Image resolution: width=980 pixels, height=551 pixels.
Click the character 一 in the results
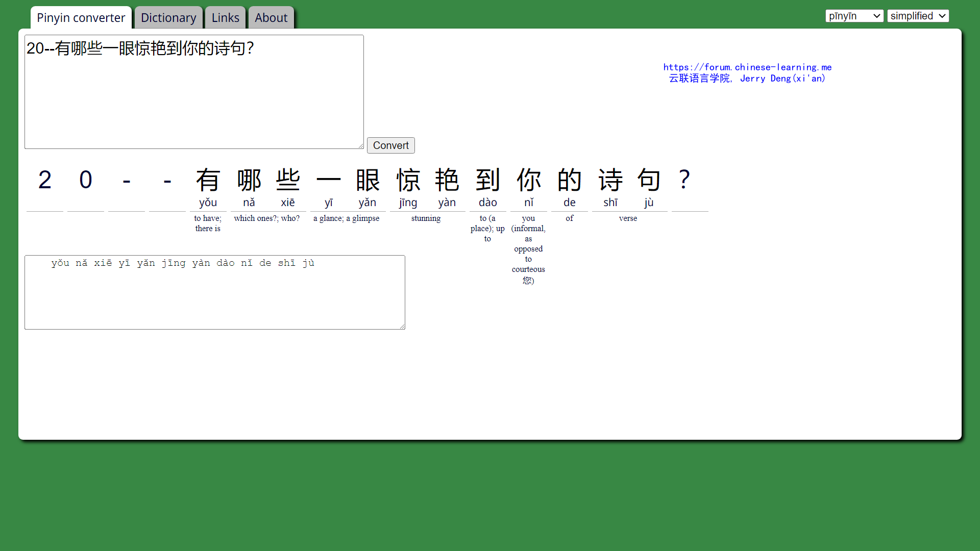coord(329,180)
